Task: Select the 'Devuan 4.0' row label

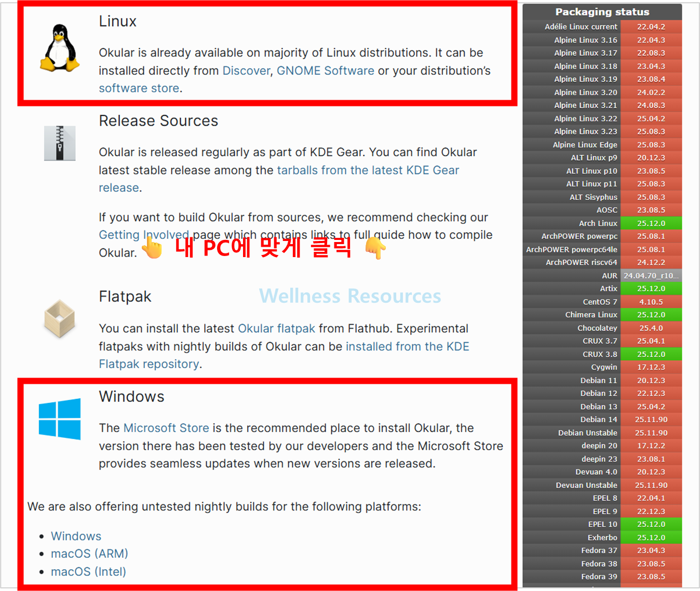Action: pos(597,472)
